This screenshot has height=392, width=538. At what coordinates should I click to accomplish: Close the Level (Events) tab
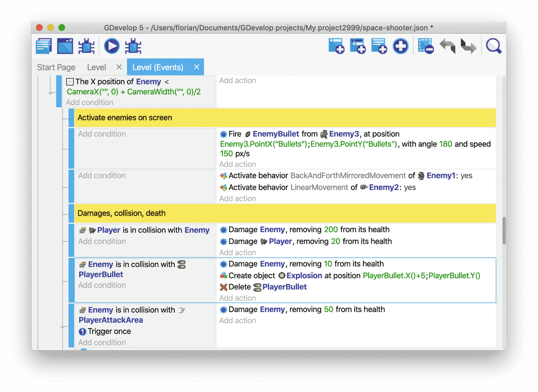click(197, 67)
